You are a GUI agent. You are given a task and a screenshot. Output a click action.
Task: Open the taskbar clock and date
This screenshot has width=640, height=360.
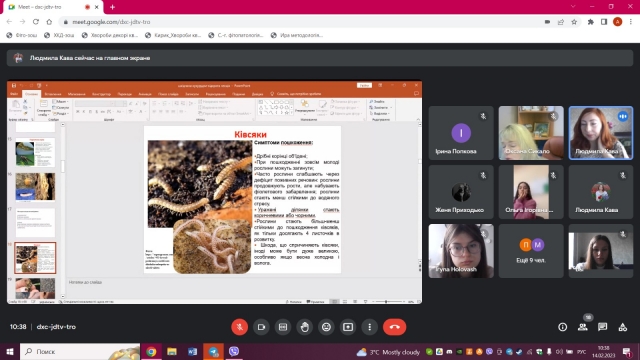(604, 351)
